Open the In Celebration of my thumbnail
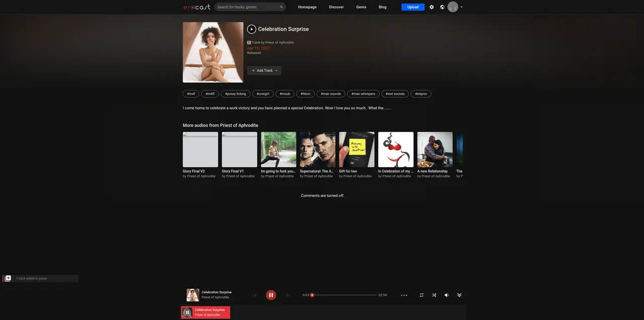The width and height of the screenshot is (644, 320). click(x=396, y=150)
